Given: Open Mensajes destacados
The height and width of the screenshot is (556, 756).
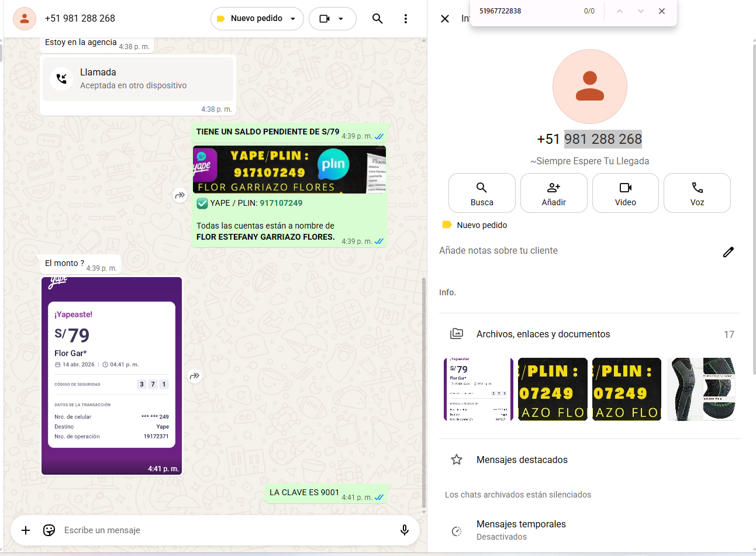Looking at the screenshot, I should click(x=522, y=460).
